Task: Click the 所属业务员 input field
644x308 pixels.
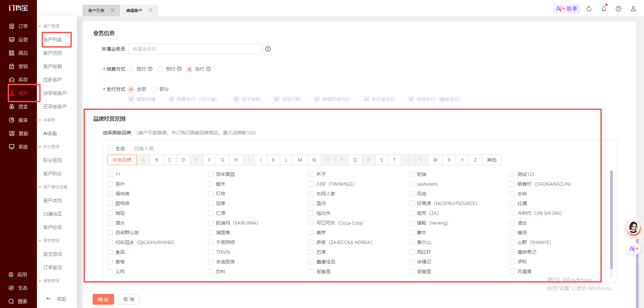Action: click(196, 49)
